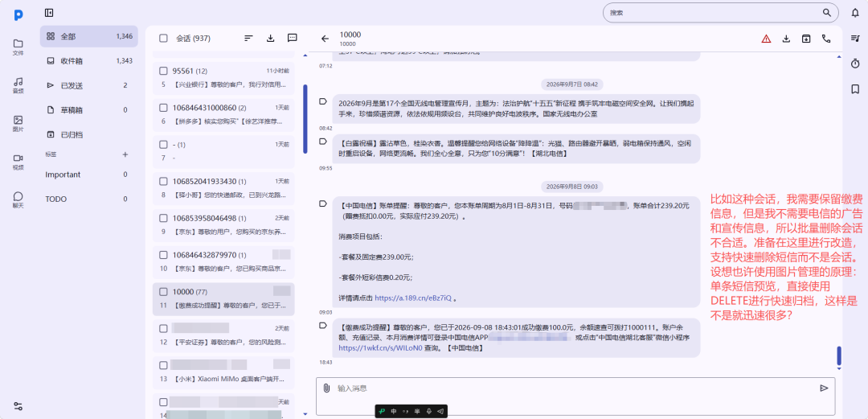Image resolution: width=868 pixels, height=419 pixels.
Task: Click tag icon on 无线电管理宣传月 message
Action: pyautogui.click(x=323, y=101)
